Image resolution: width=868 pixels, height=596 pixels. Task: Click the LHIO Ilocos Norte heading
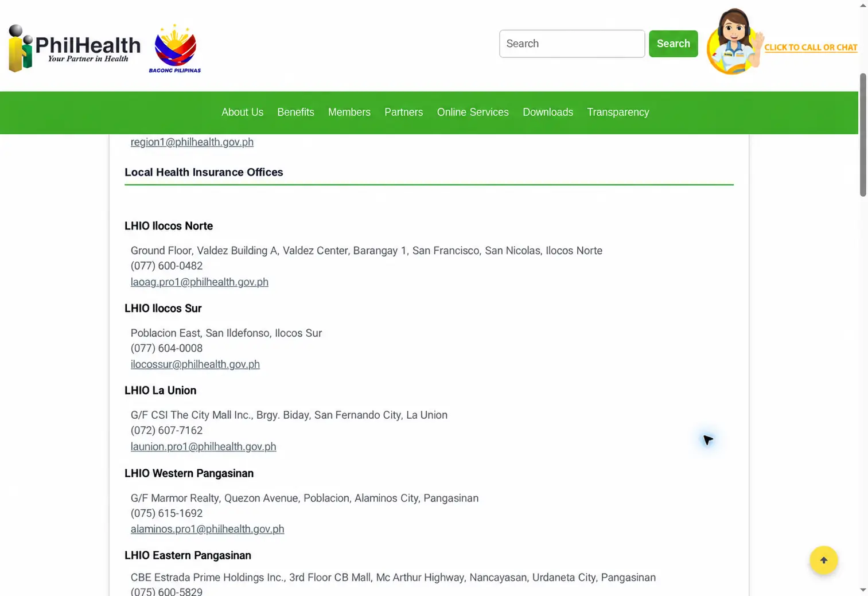click(169, 226)
